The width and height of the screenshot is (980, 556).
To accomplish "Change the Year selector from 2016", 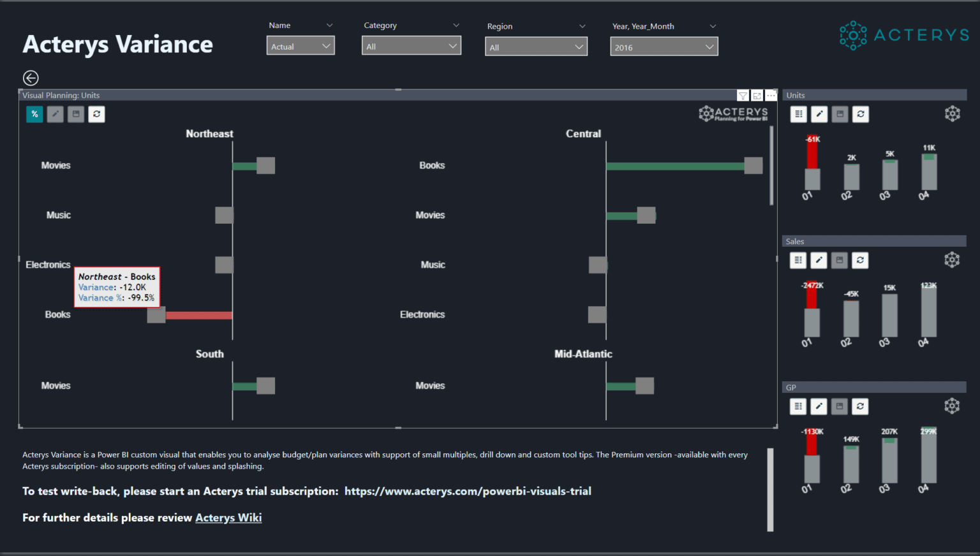I will (x=664, y=46).
